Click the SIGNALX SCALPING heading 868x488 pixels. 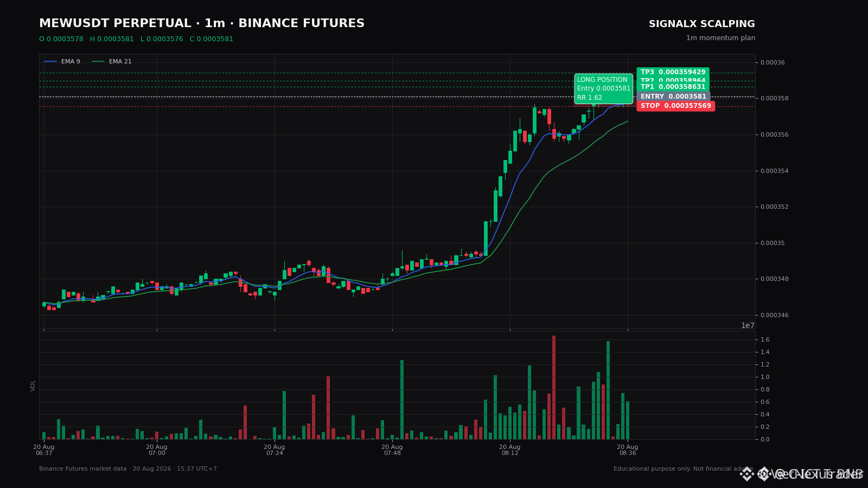pyautogui.click(x=701, y=24)
